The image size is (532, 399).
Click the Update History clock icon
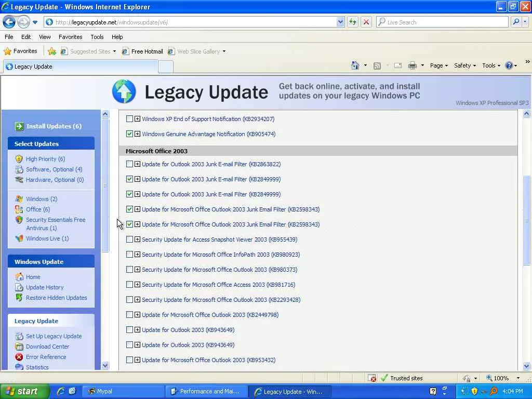click(x=19, y=287)
